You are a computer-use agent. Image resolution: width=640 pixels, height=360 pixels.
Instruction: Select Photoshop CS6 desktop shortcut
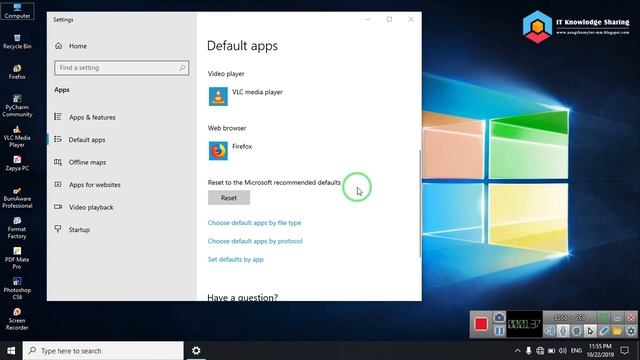(x=17, y=289)
